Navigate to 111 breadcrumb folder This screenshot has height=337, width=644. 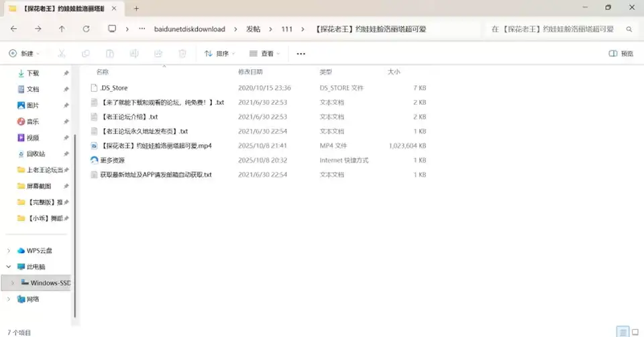click(286, 29)
